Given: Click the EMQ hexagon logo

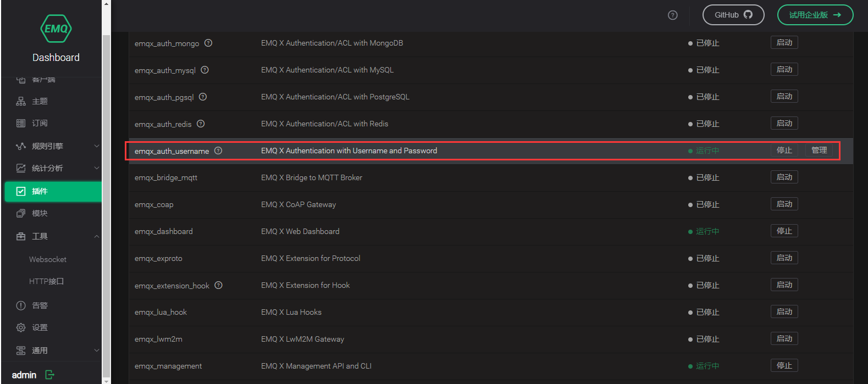Looking at the screenshot, I should pyautogui.click(x=56, y=29).
